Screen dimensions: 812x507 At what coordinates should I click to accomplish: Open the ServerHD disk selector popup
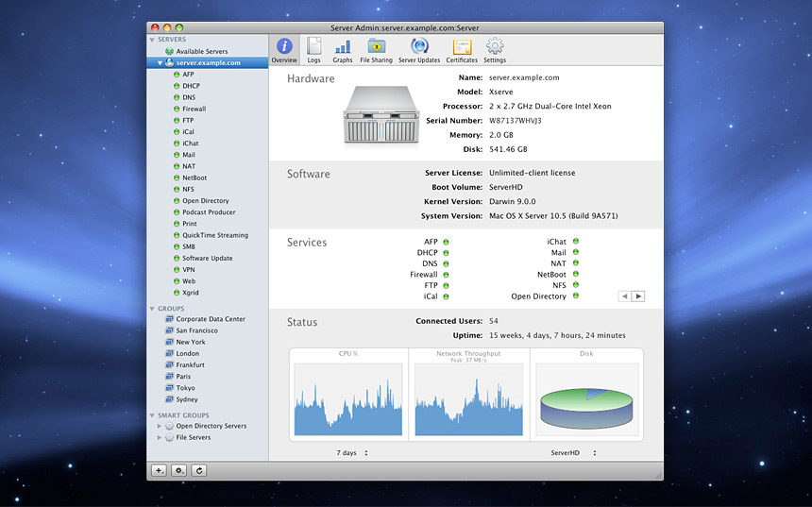573,452
